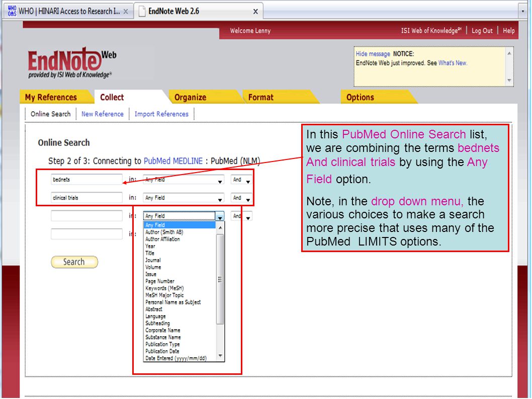Click the dropdown list scrollbar thumb
This screenshot has height=399, width=532.
point(220,279)
